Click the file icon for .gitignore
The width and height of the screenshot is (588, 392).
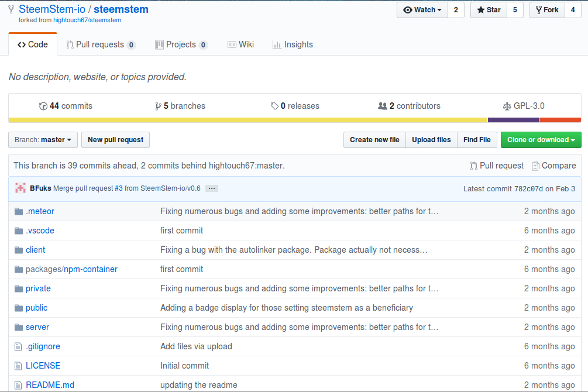(x=18, y=346)
